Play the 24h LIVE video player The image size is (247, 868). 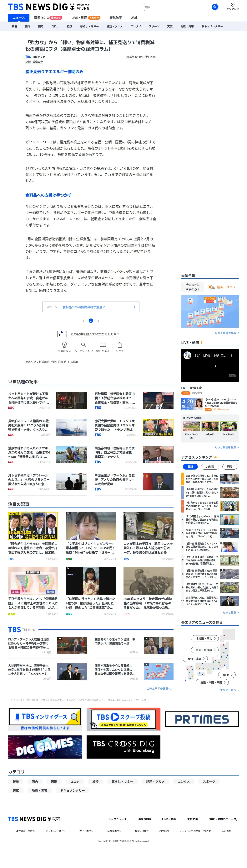pos(210,365)
